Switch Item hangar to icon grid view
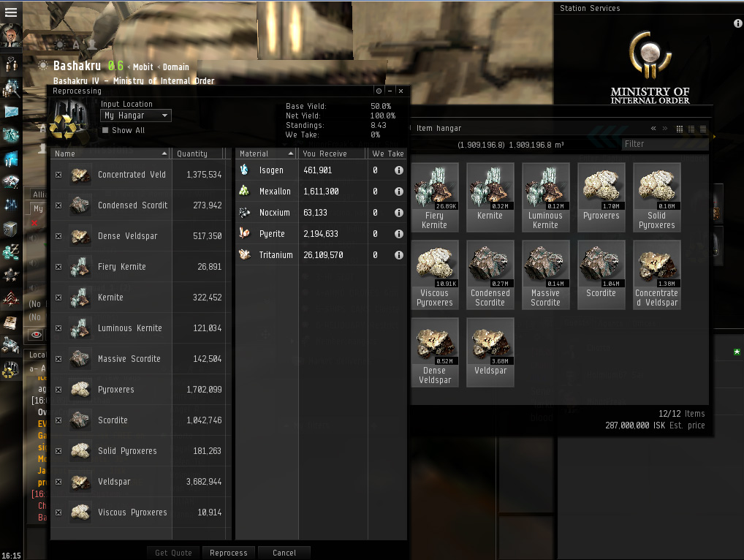The height and width of the screenshot is (560, 744). click(x=680, y=129)
